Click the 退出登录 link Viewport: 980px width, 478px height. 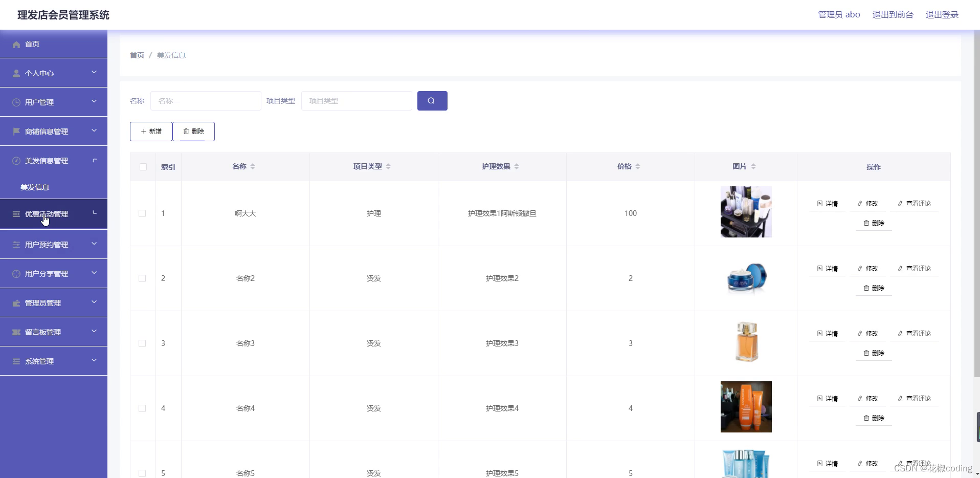coord(942,15)
